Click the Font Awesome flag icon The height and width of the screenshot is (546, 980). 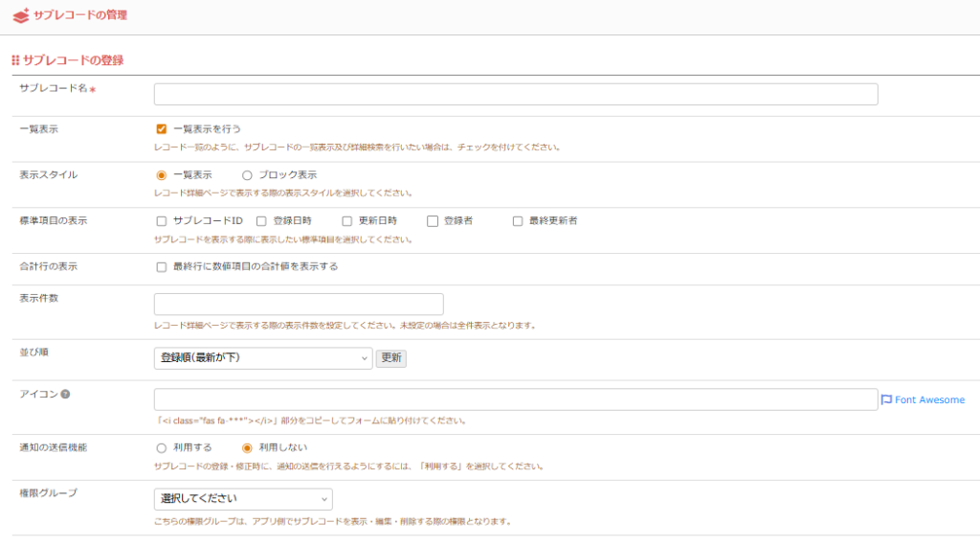pyautogui.click(x=886, y=399)
